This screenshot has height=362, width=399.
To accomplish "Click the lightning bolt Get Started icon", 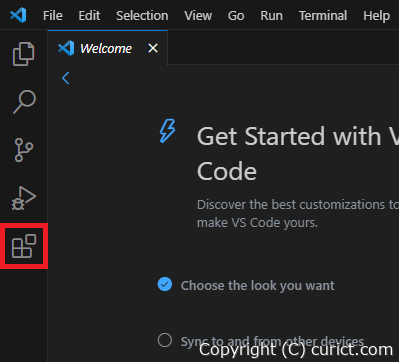I will pyautogui.click(x=167, y=131).
